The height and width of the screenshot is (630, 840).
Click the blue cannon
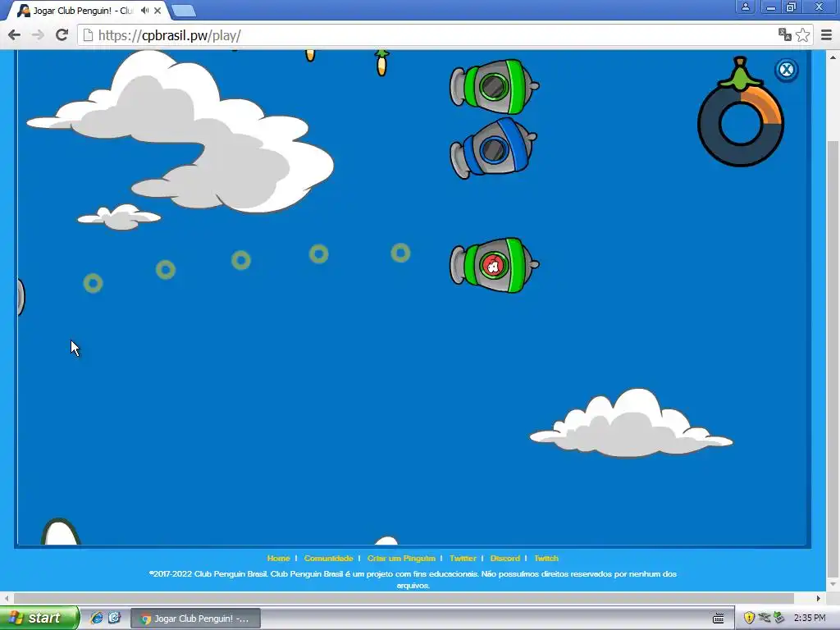(493, 148)
